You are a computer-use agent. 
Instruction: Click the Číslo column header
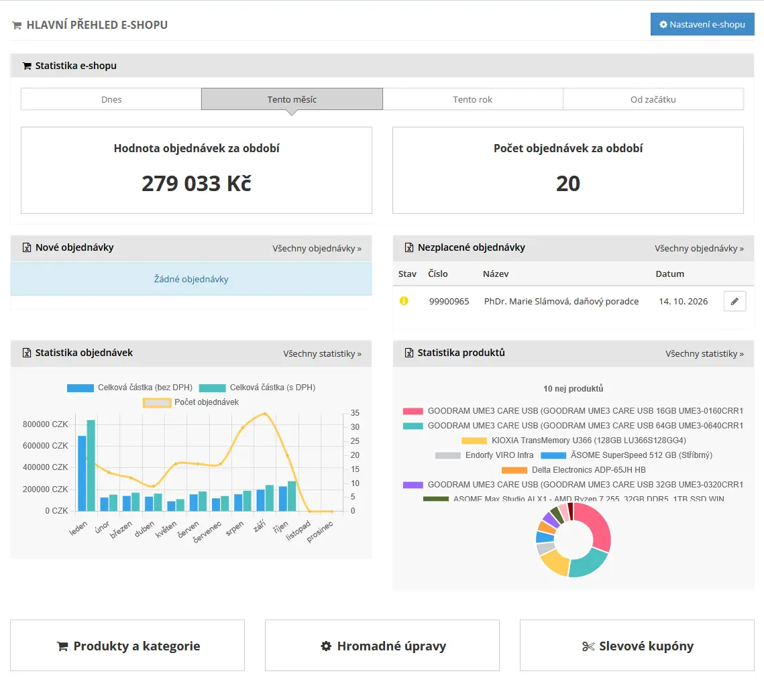437,274
